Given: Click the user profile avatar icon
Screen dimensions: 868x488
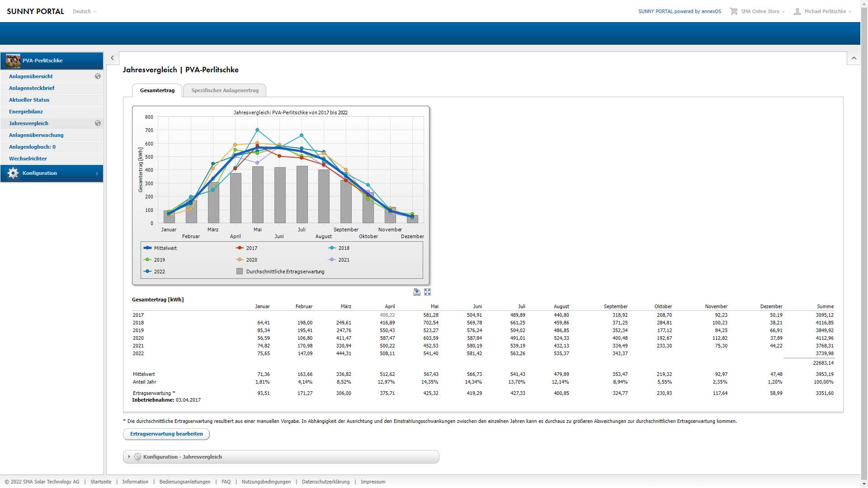Looking at the screenshot, I should click(797, 11).
